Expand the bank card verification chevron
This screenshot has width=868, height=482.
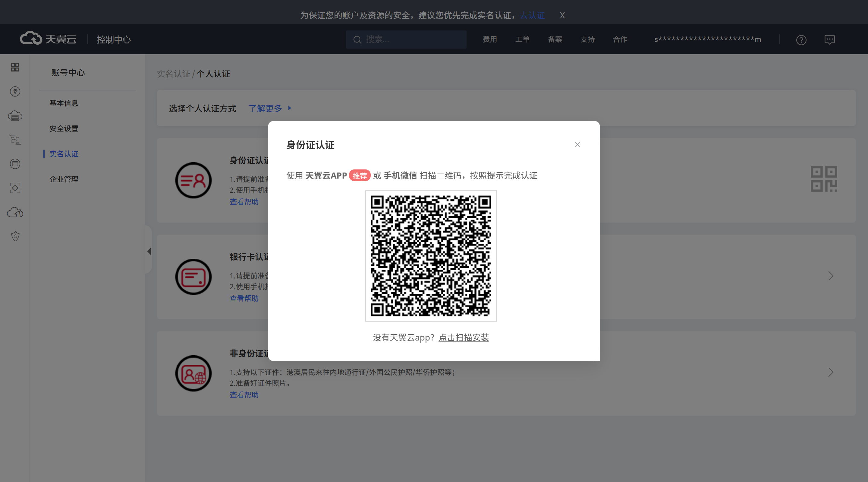tap(831, 276)
